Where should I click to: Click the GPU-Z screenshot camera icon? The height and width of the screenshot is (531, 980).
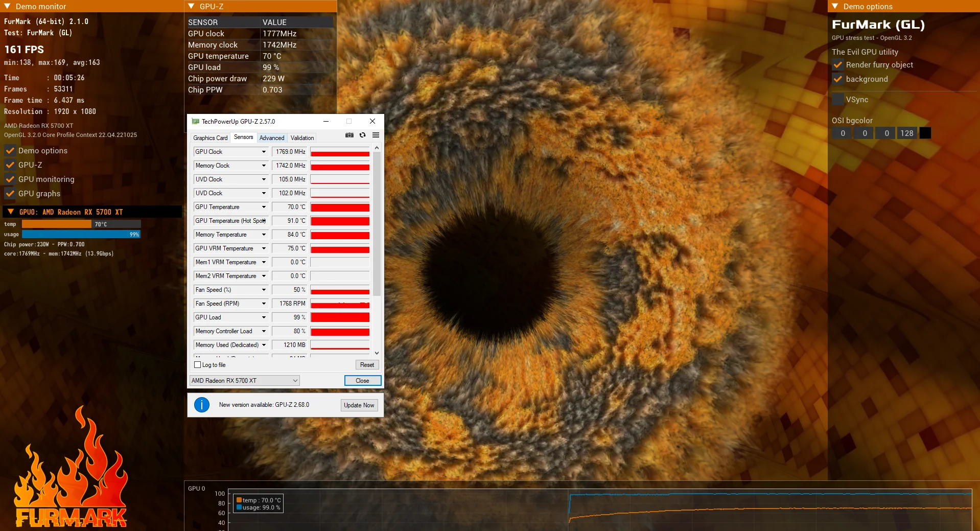point(349,135)
